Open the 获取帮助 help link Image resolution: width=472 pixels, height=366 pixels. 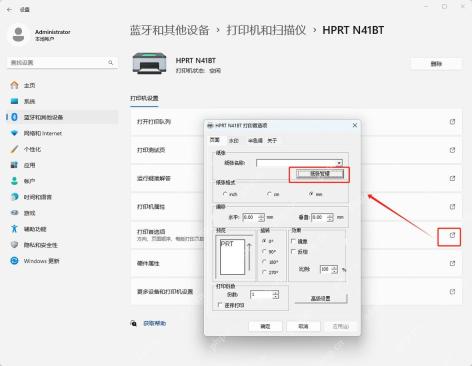155,323
